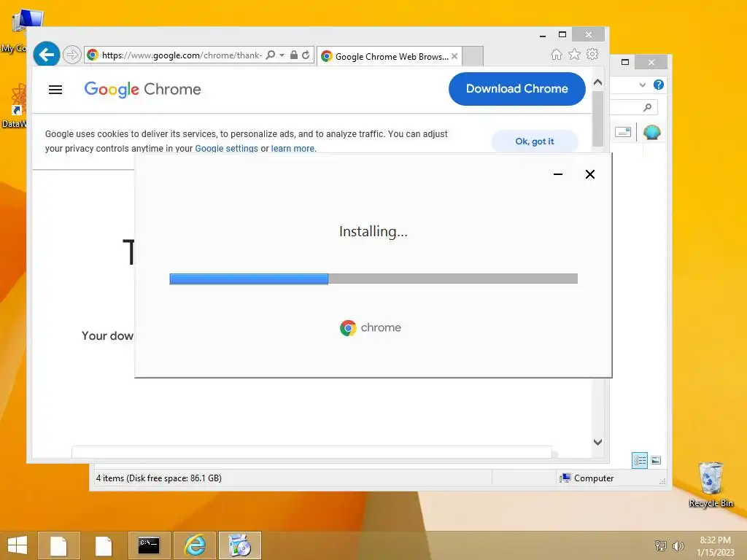This screenshot has height=560, width=747.
Task: Dismiss cookies with Ok, got it
Action: 535,141
